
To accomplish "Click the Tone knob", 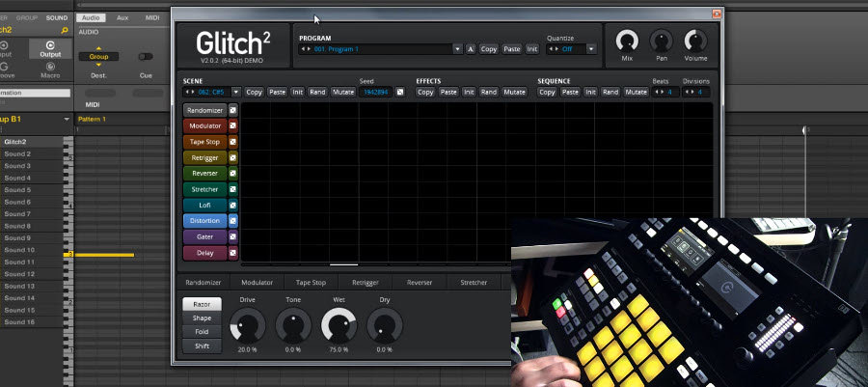I will pyautogui.click(x=293, y=325).
